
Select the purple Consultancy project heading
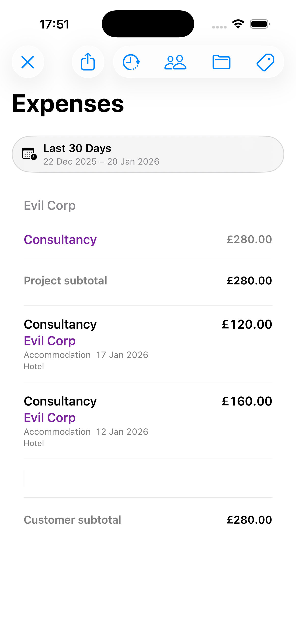[60, 239]
